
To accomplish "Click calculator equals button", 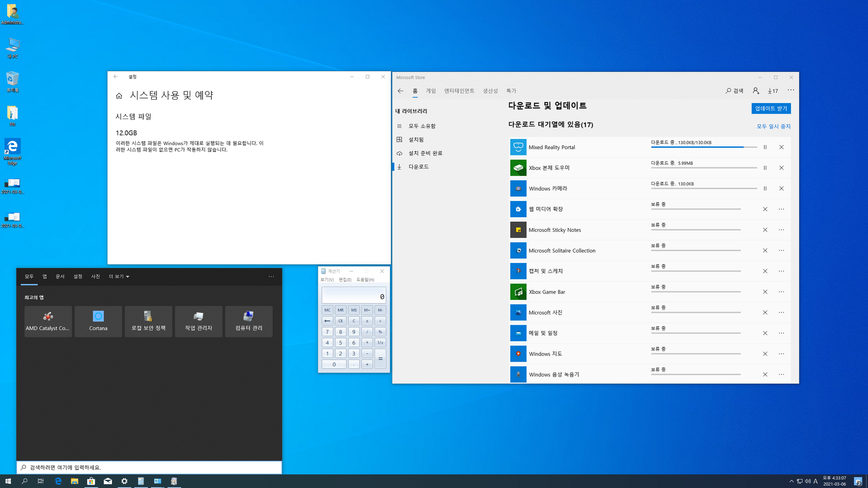I will pos(380,359).
